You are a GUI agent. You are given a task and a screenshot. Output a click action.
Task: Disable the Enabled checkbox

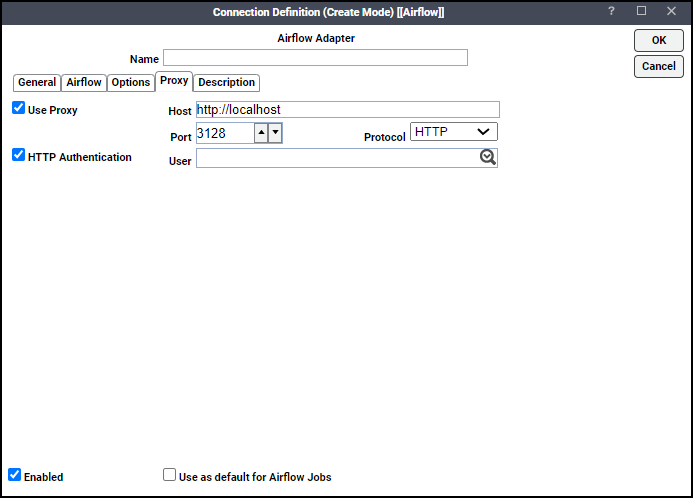pyautogui.click(x=15, y=475)
